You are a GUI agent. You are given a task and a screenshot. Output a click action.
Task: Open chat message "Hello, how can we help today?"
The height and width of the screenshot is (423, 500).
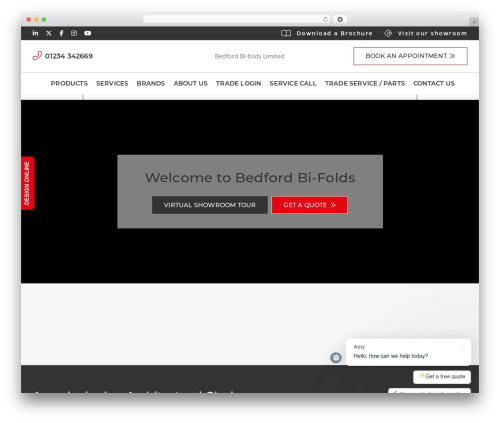click(391, 356)
